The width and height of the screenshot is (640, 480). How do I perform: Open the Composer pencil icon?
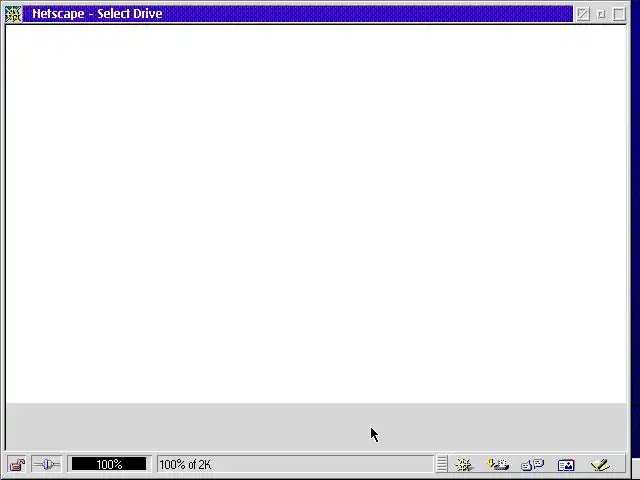[600, 464]
